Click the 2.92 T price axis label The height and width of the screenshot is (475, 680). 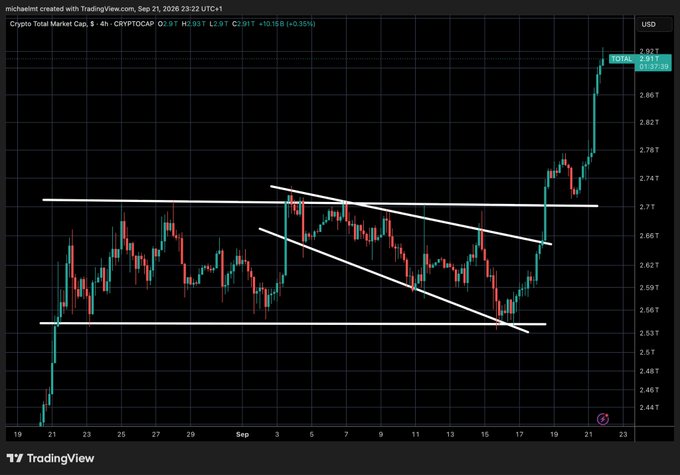click(x=649, y=51)
